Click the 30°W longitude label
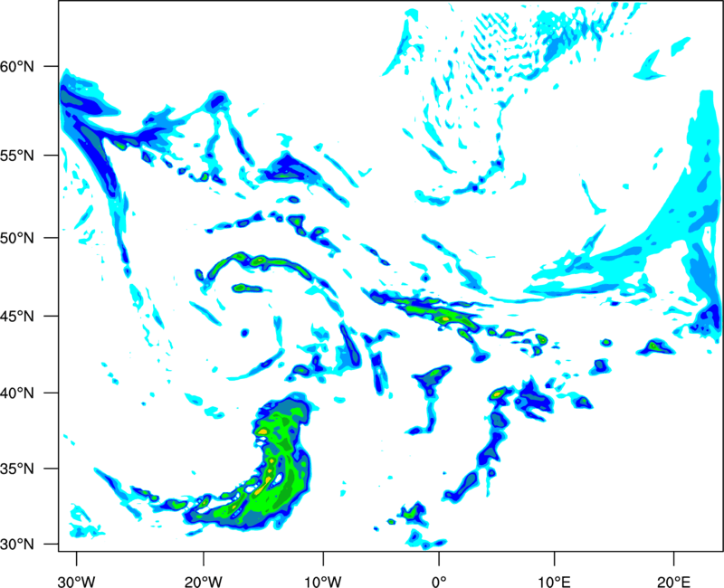 77,582
